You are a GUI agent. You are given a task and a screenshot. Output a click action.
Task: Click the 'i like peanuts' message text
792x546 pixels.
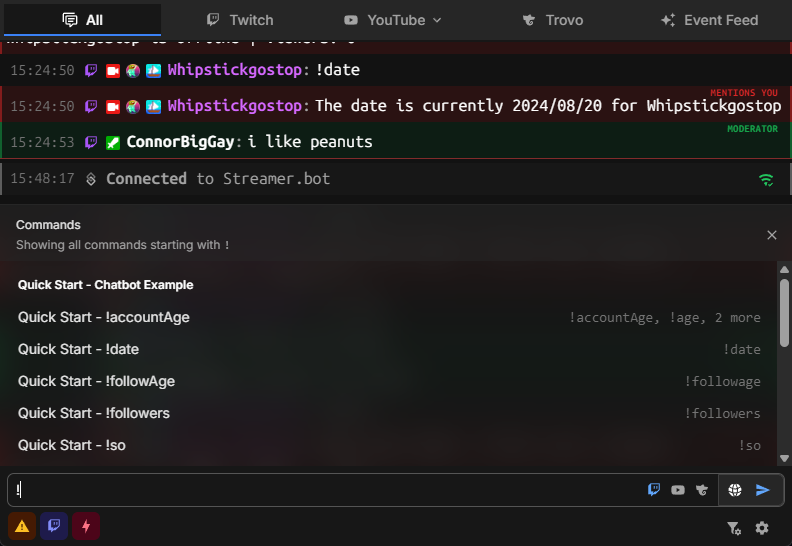pos(310,142)
